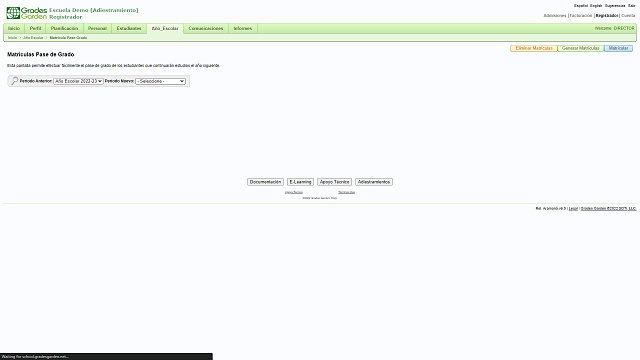Click the Welcome: DIRECTOR text
Viewport: 640px width, 360px height.
click(614, 28)
